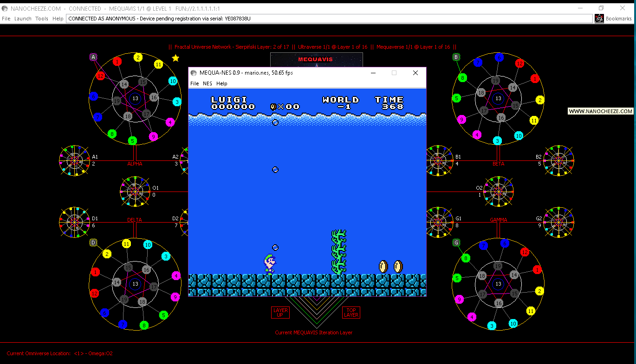Click green node 8 in Beta circle

coord(462,78)
